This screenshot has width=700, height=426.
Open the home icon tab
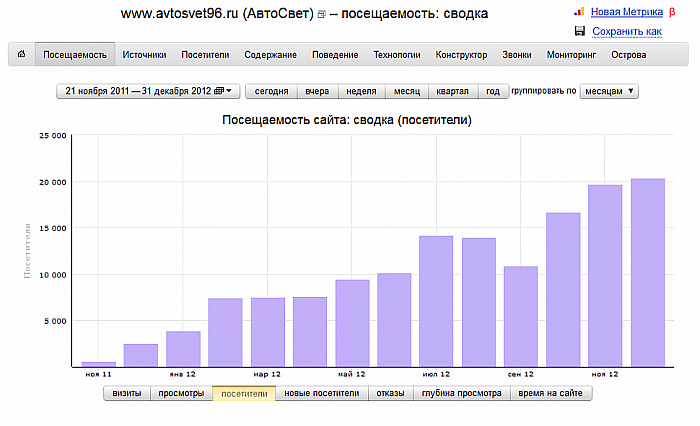[21, 54]
